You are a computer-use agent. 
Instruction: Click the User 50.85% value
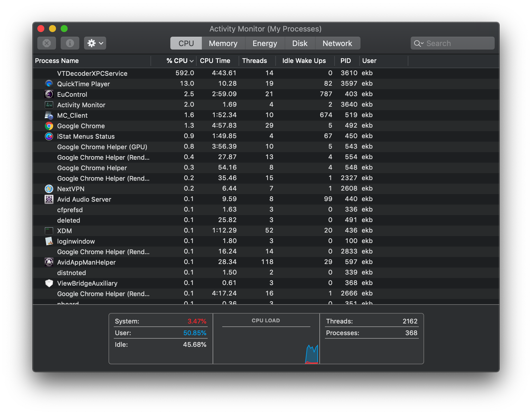click(x=195, y=333)
